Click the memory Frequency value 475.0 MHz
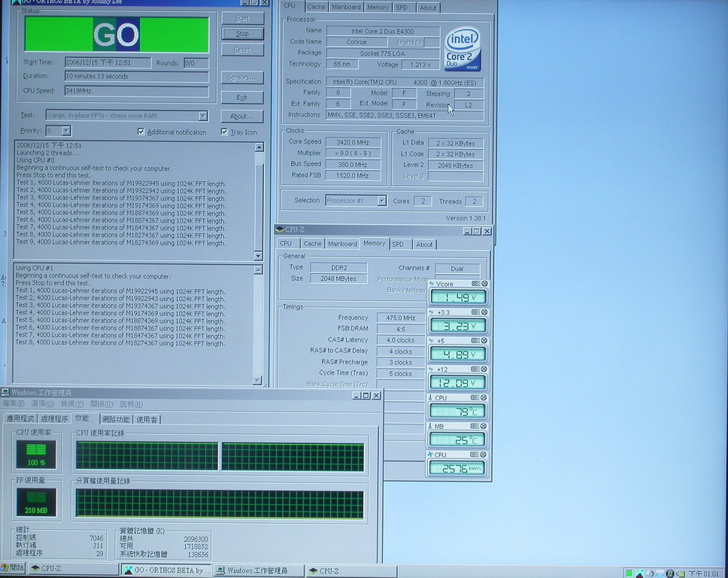Image resolution: width=728 pixels, height=578 pixels. point(401,318)
